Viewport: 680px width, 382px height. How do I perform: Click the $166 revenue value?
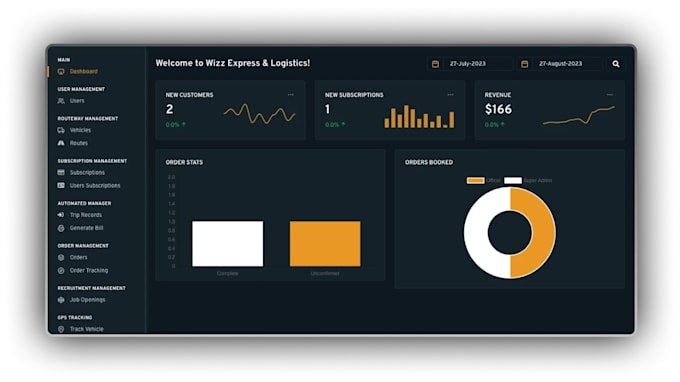coord(498,109)
